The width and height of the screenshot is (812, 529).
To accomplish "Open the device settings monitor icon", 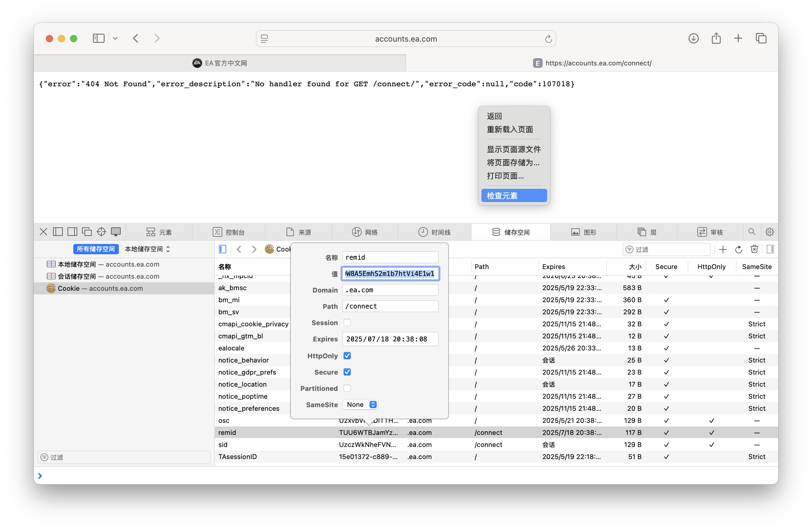I will tap(116, 232).
